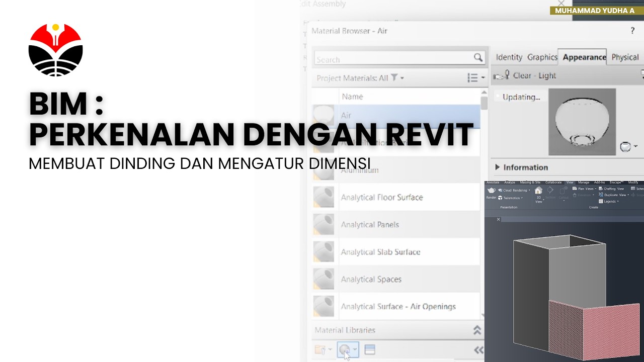Click the create new material icon

click(345, 350)
